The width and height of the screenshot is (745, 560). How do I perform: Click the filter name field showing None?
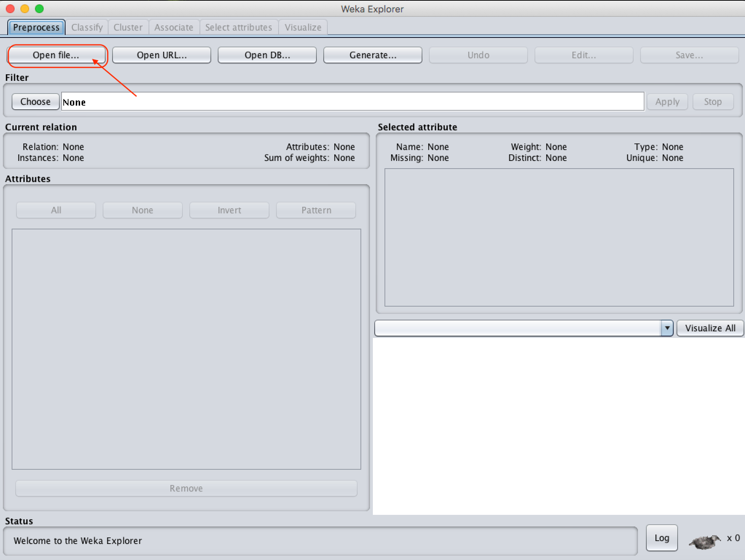pos(352,102)
